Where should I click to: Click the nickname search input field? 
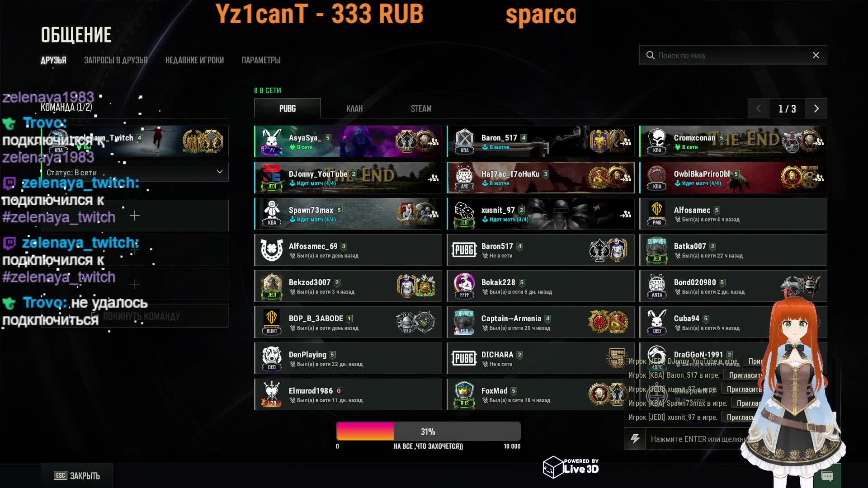click(x=733, y=55)
